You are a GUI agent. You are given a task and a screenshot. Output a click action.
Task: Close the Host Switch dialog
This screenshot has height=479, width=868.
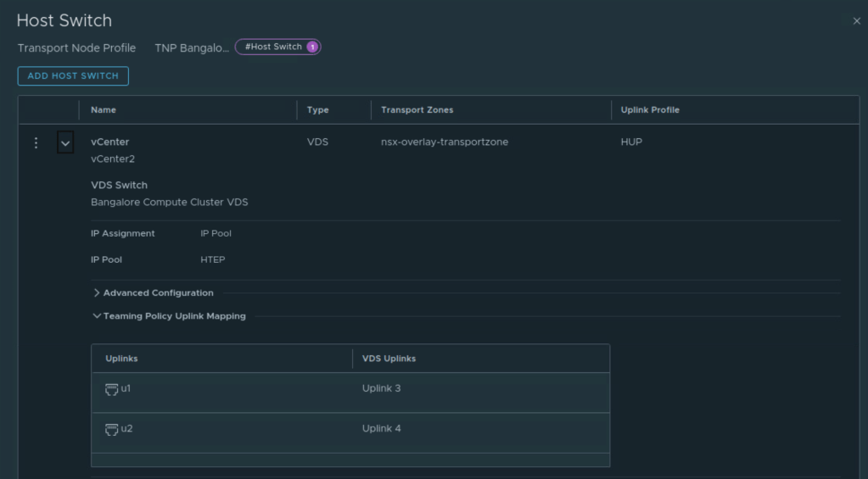coord(855,21)
